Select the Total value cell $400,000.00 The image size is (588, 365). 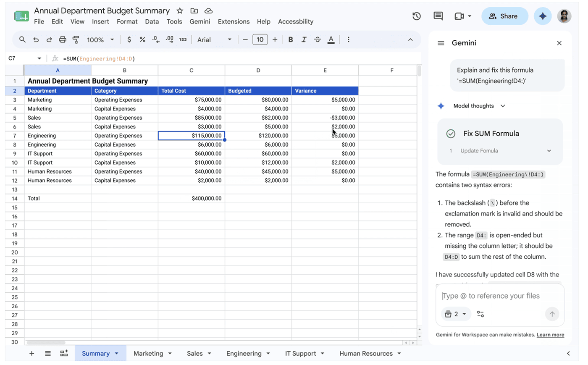[192, 198]
